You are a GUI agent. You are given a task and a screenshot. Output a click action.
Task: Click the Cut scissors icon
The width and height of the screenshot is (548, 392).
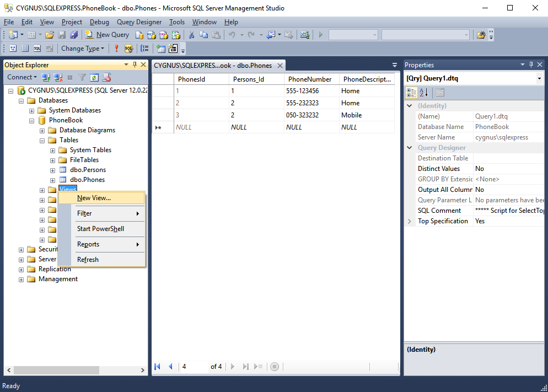[x=191, y=35]
